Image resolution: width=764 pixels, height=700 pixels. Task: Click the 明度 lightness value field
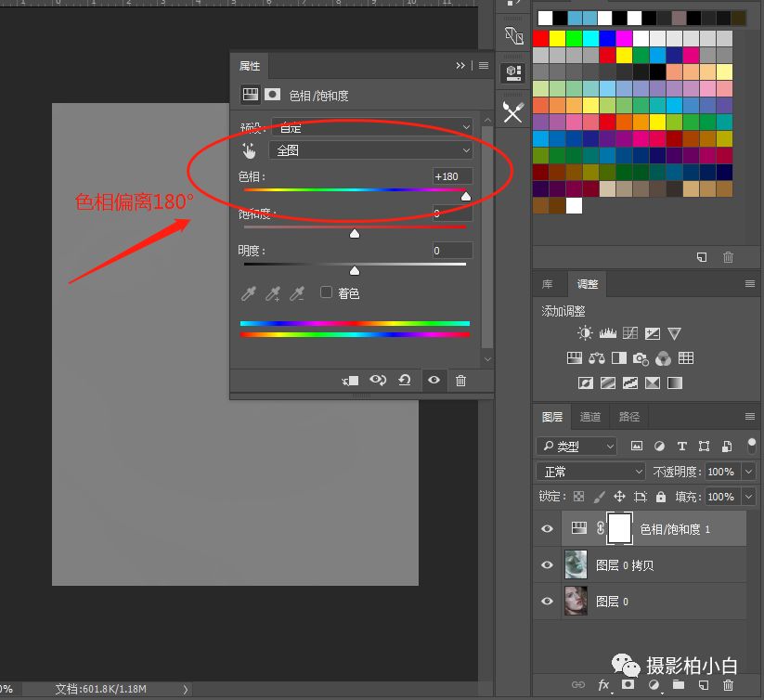[x=452, y=251]
